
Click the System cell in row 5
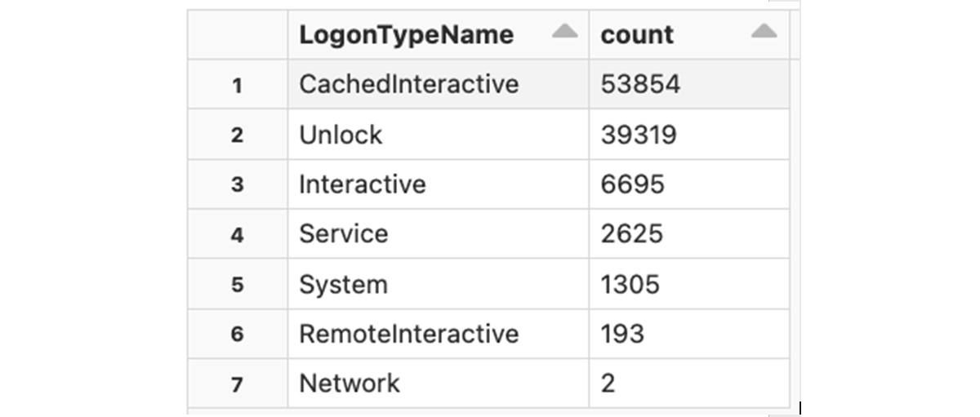click(343, 285)
